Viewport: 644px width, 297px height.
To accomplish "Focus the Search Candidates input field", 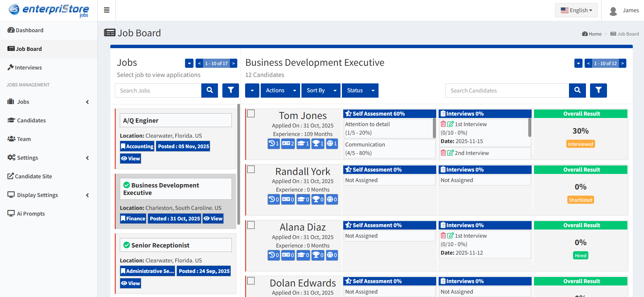I will point(507,91).
